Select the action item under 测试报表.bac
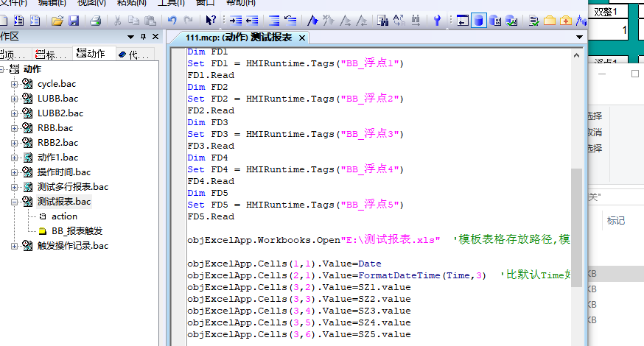 tap(64, 216)
